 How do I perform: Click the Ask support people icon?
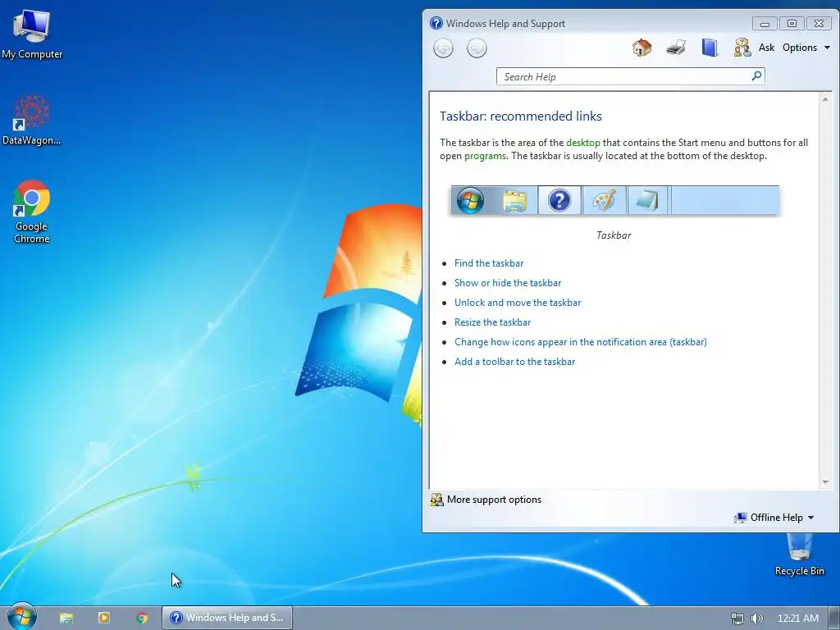(x=742, y=48)
